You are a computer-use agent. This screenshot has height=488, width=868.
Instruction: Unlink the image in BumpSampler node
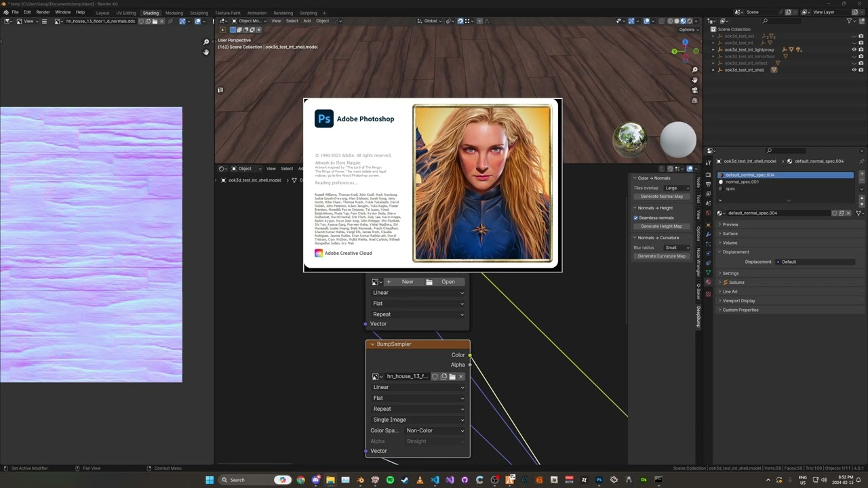coord(461,377)
